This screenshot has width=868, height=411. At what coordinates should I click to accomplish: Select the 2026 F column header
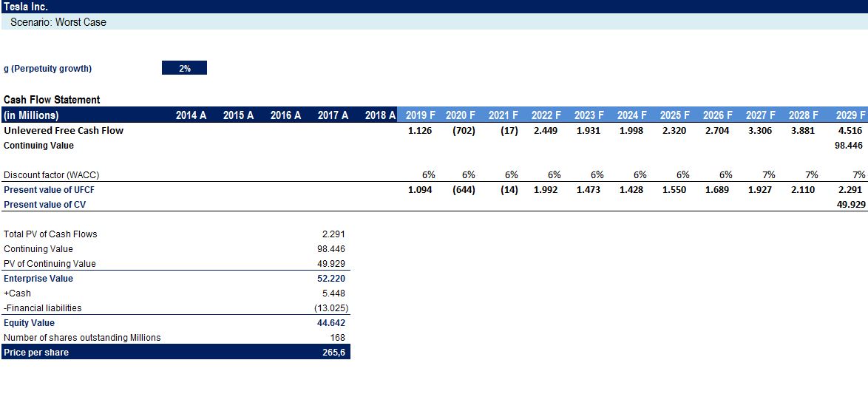[x=718, y=115]
